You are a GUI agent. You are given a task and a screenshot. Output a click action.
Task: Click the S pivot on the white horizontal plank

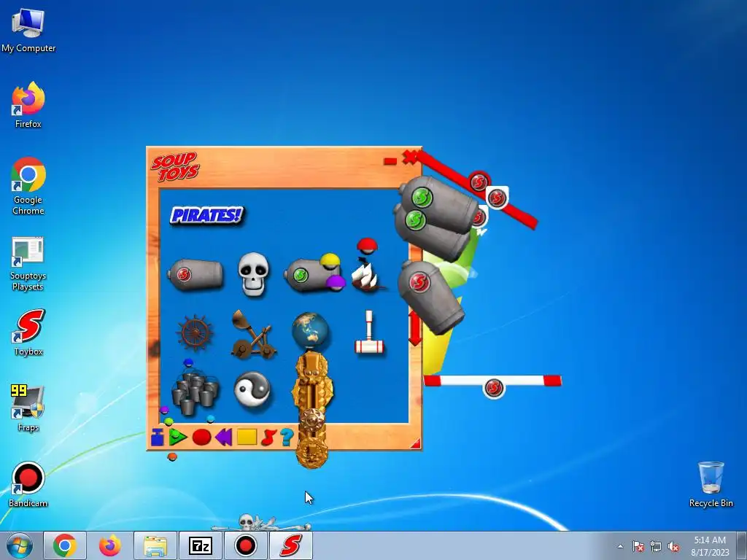tap(494, 388)
